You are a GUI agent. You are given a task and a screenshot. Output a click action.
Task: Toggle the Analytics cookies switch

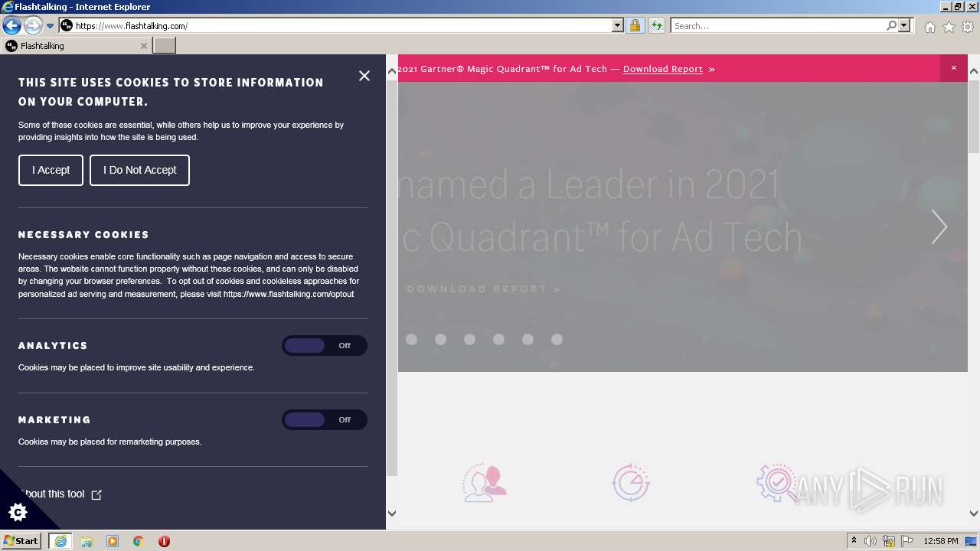(x=325, y=346)
